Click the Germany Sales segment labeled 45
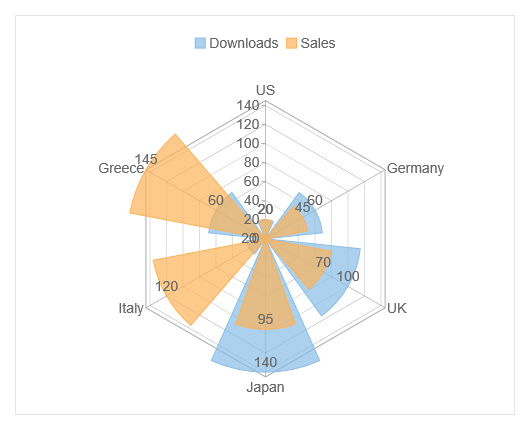 [x=294, y=221]
